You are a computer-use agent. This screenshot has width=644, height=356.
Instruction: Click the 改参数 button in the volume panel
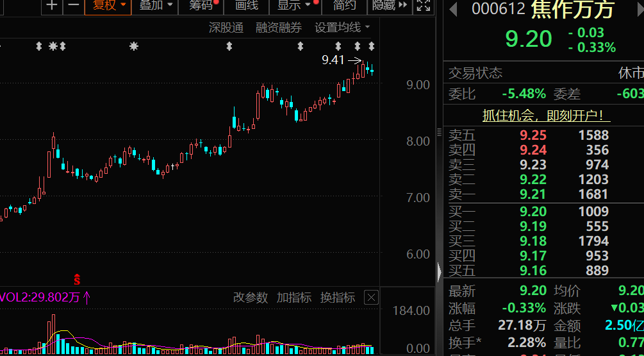pos(250,298)
